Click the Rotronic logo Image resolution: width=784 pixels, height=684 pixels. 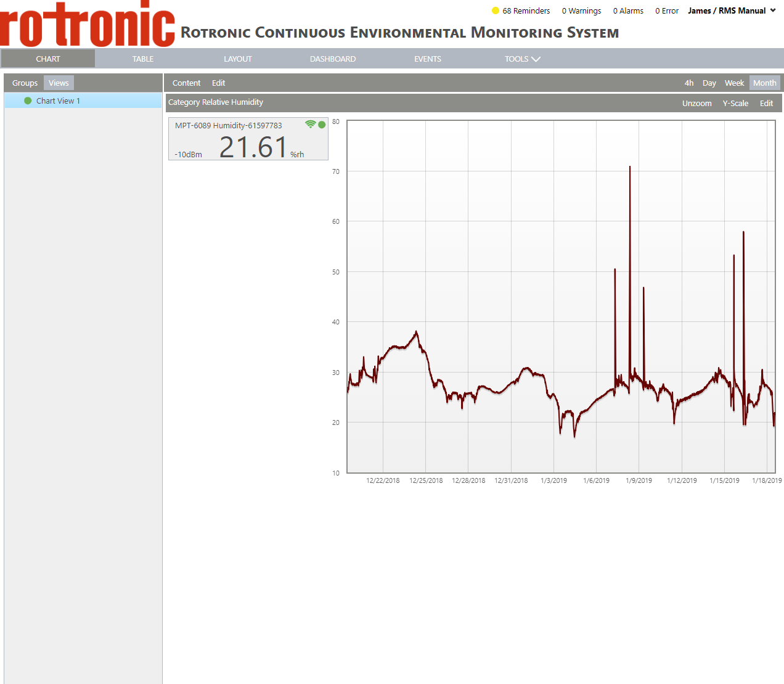click(88, 24)
